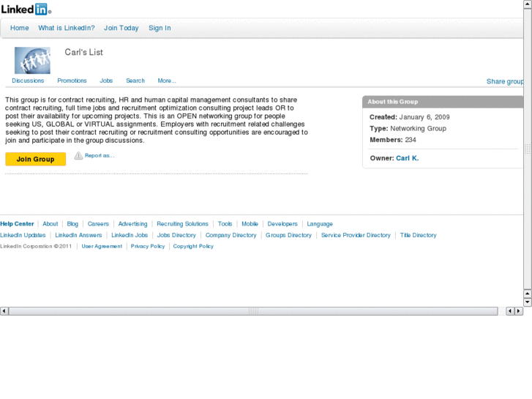Open owner Carl K. profile
Viewport: 532px width, 399px height.
point(408,158)
